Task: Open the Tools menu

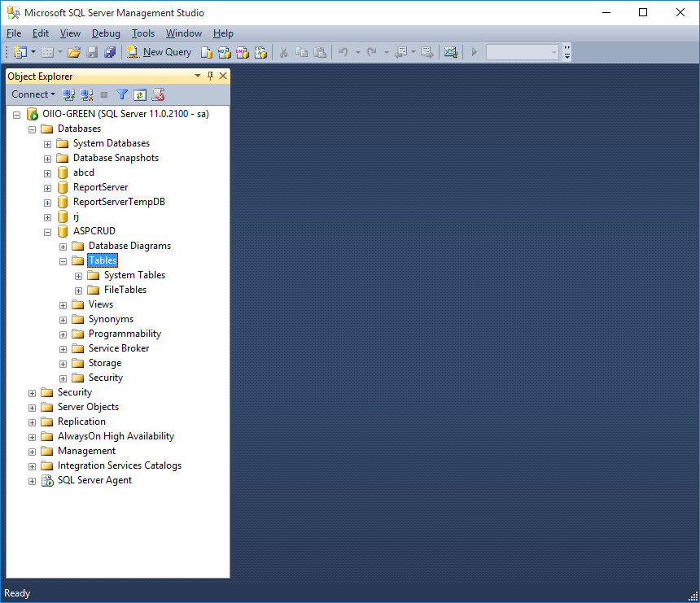Action: click(x=143, y=33)
